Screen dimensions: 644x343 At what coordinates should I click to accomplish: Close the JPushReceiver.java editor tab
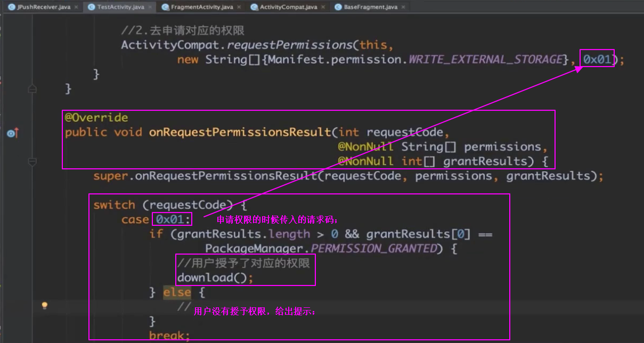76,7
